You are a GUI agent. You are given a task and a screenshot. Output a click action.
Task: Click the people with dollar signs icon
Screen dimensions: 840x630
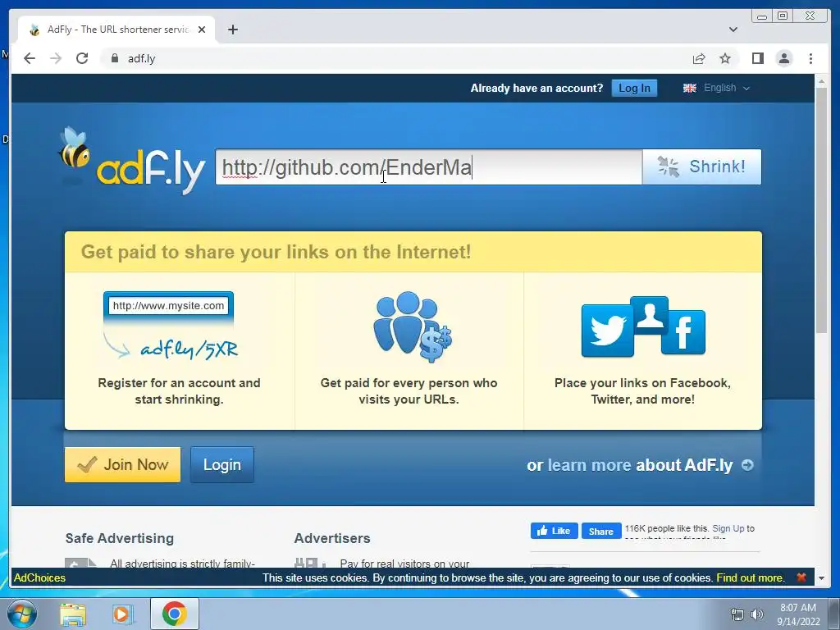coord(413,326)
